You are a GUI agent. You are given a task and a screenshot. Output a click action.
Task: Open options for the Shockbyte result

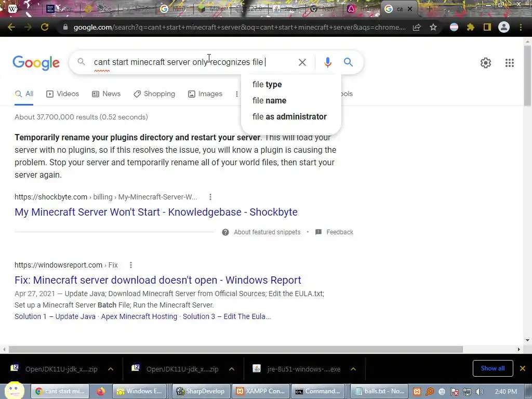point(210,197)
